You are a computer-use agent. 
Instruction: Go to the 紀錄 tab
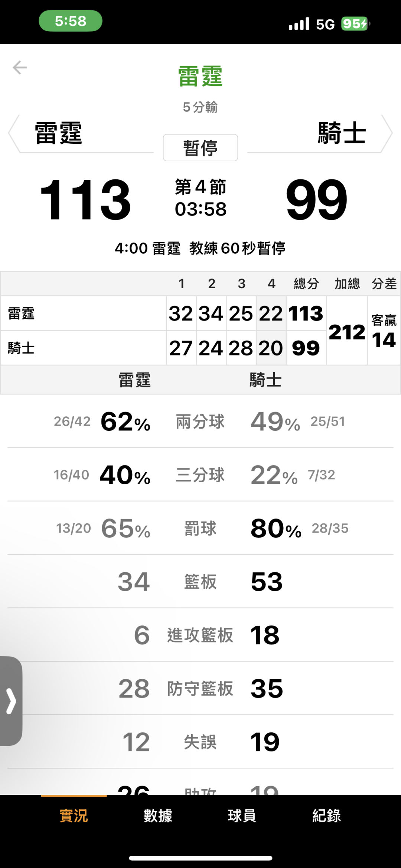coord(326,816)
